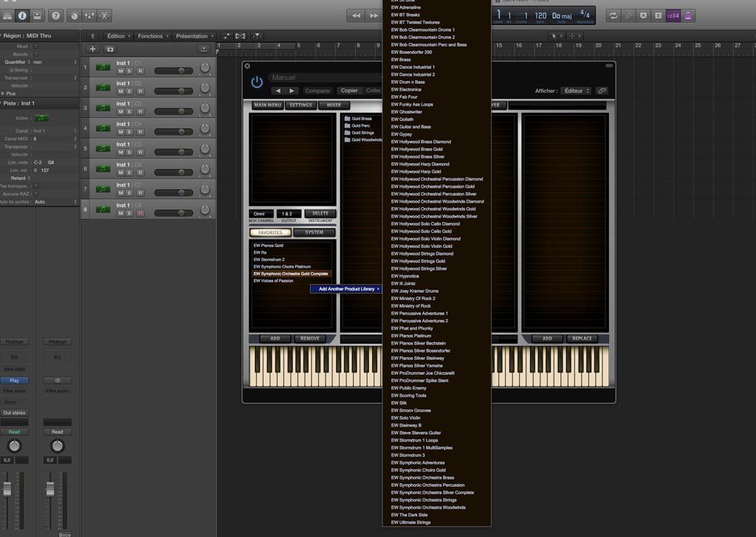
Task: Toggle the Muet checkbox in Region inspector
Action: click(36, 46)
